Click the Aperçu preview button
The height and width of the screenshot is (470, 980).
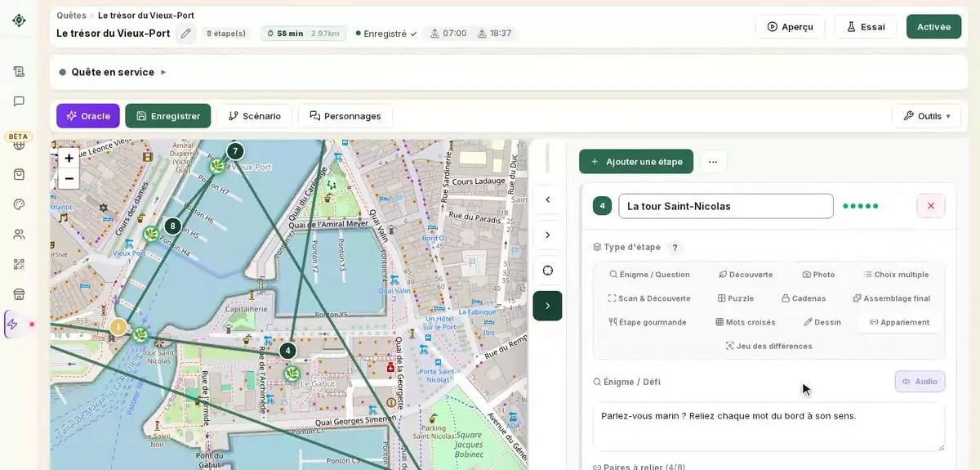click(790, 27)
